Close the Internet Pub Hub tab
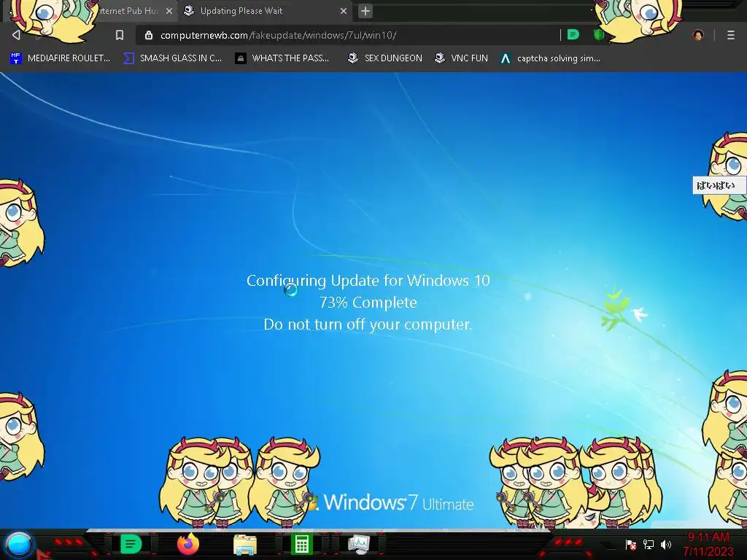Image resolution: width=747 pixels, height=560 pixels. 169,11
